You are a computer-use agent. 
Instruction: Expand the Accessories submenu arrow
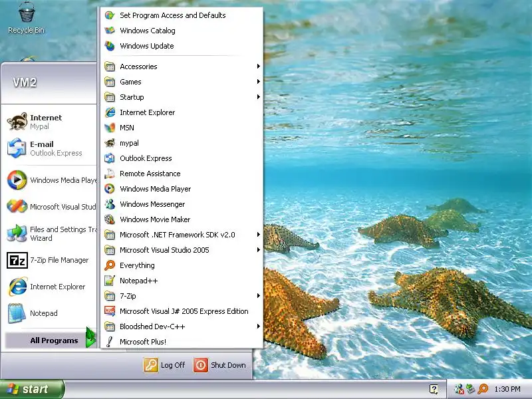tap(259, 66)
